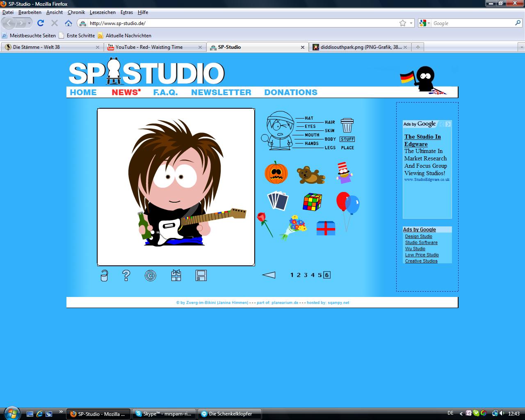Image resolution: width=525 pixels, height=420 pixels.
Task: Go to Firefox home page icon
Action: click(x=68, y=23)
